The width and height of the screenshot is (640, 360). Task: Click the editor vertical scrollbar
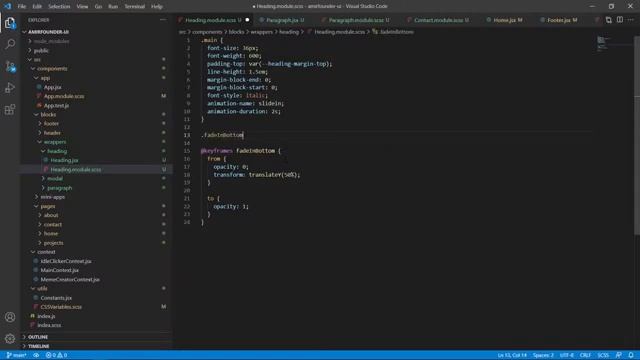[637, 135]
